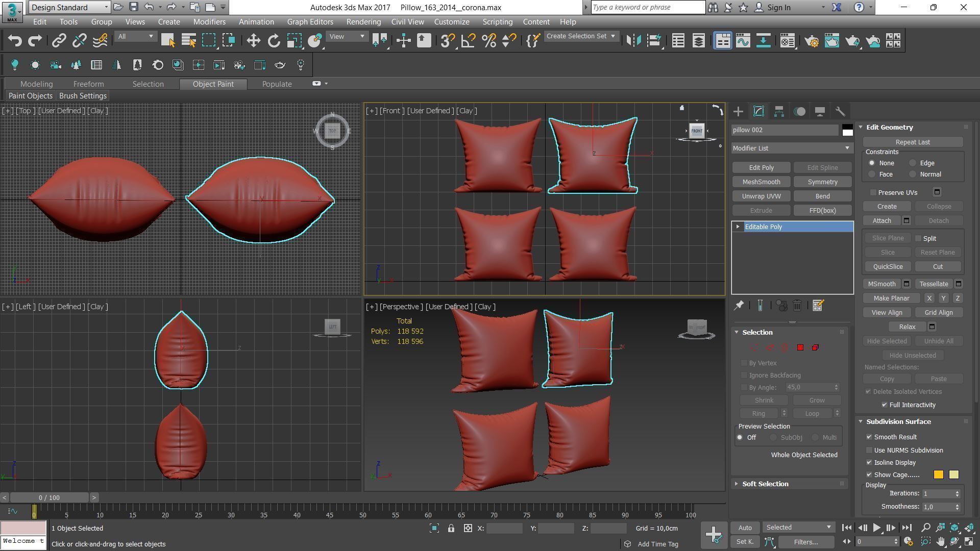This screenshot has height=551, width=980.
Task: Open the Selected key filter dropdown
Action: coord(798,528)
